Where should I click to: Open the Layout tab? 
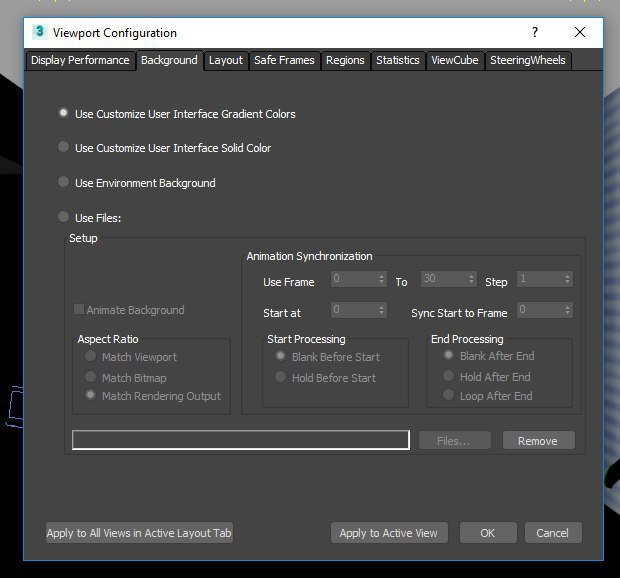pyautogui.click(x=225, y=60)
